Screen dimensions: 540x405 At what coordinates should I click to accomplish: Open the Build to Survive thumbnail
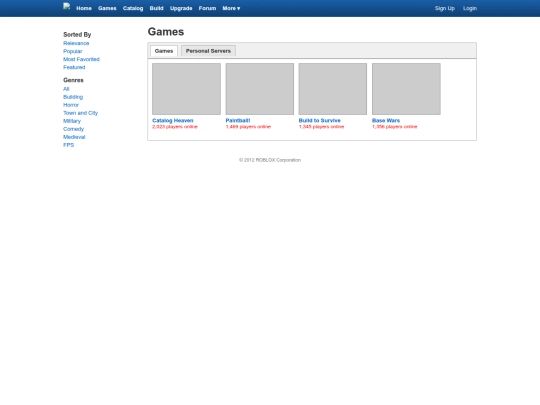tap(333, 89)
